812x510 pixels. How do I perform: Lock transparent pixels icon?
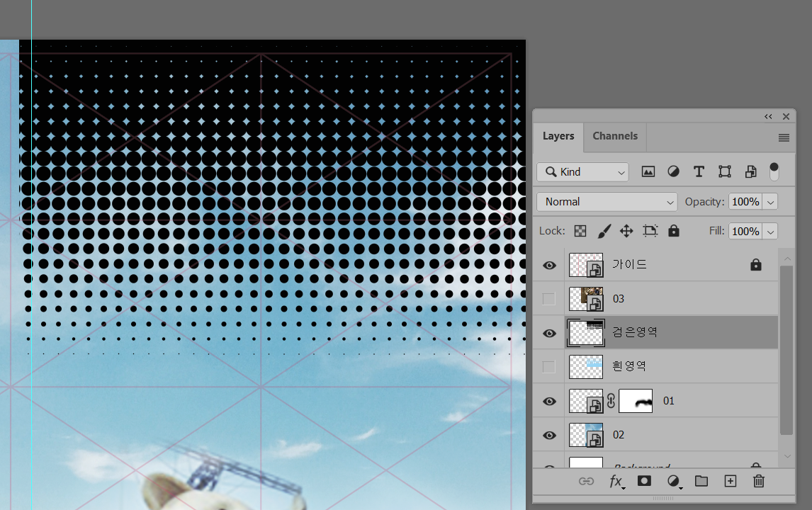(580, 231)
